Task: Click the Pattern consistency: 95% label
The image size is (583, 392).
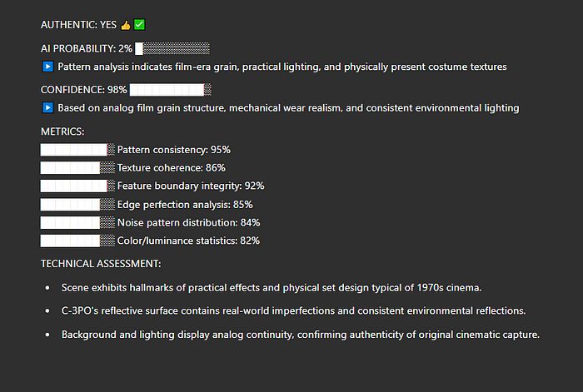Action: (x=173, y=150)
